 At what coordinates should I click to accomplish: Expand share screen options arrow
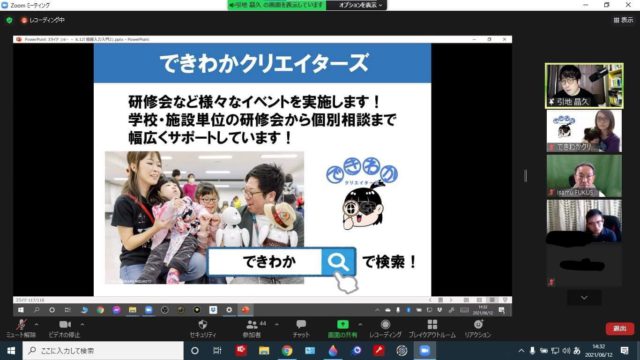point(360,324)
